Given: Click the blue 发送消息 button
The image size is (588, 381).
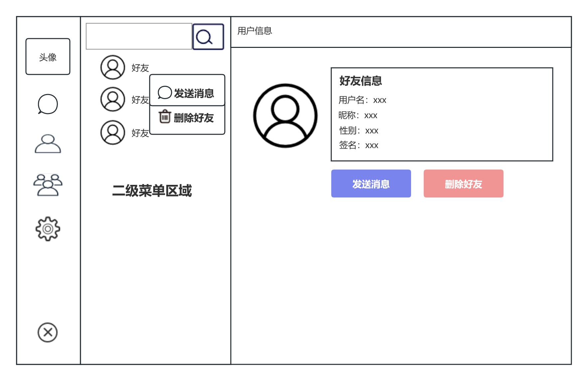Looking at the screenshot, I should tap(371, 184).
